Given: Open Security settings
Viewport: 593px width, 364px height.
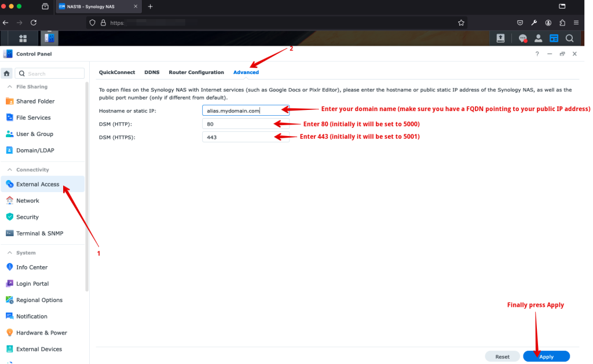Looking at the screenshot, I should pos(43,217).
